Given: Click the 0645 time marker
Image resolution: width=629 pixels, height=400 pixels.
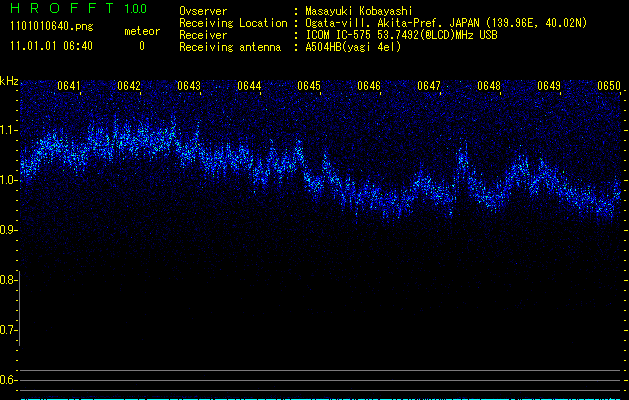Looking at the screenshot, I should 309,87.
